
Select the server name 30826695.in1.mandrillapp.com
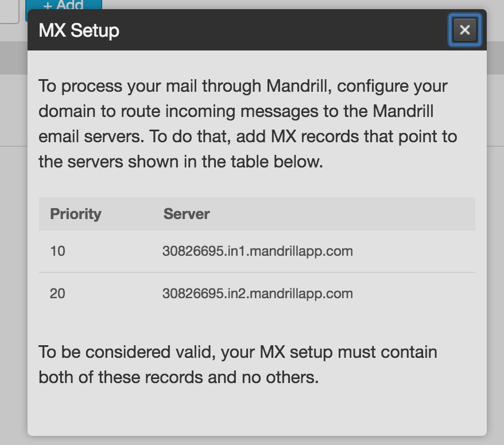[257, 251]
